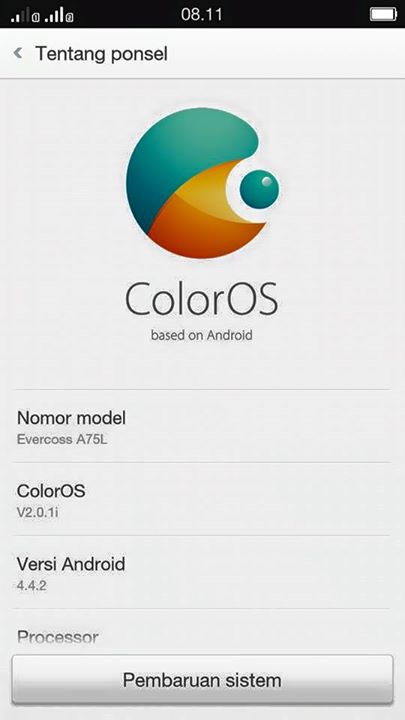Tap the Evercoss A75L model value
The height and width of the screenshot is (720, 405).
tap(62, 439)
